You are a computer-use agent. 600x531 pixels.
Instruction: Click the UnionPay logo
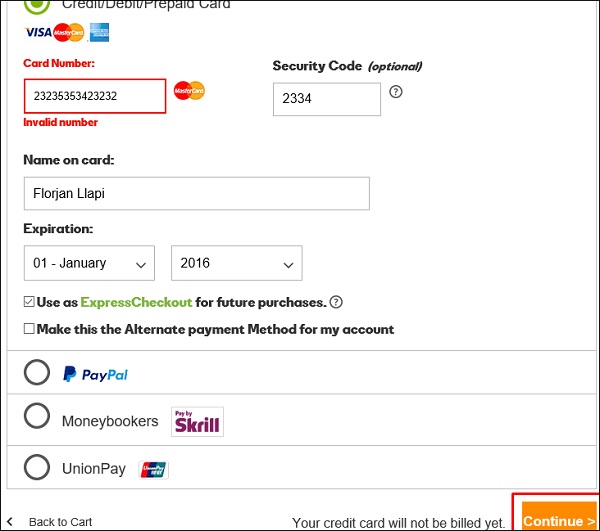point(154,468)
